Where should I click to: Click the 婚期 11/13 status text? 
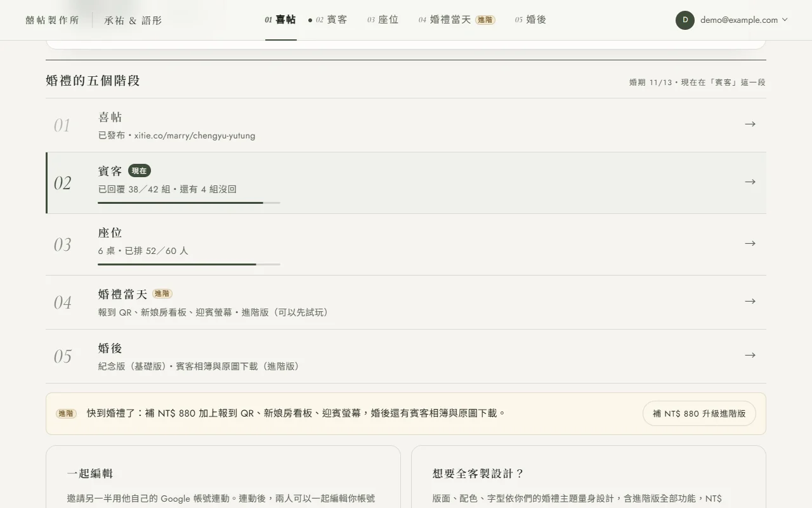coord(697,83)
